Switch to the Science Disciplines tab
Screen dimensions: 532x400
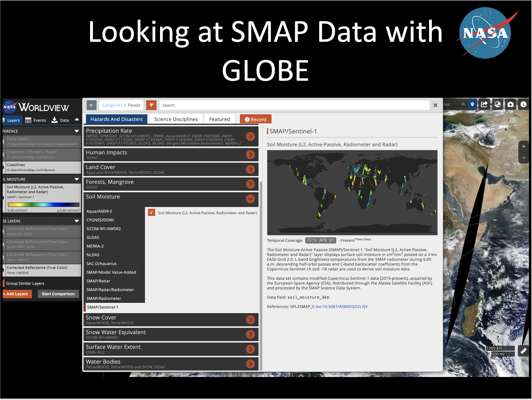coord(176,119)
